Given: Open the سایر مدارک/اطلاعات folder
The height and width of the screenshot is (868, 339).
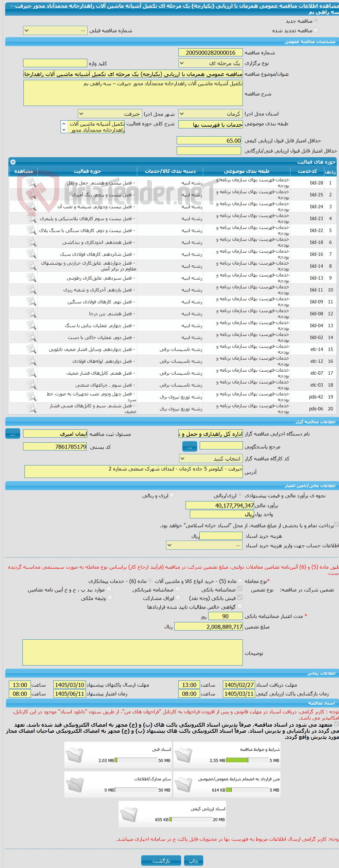Looking at the screenshot, I should [75, 785].
